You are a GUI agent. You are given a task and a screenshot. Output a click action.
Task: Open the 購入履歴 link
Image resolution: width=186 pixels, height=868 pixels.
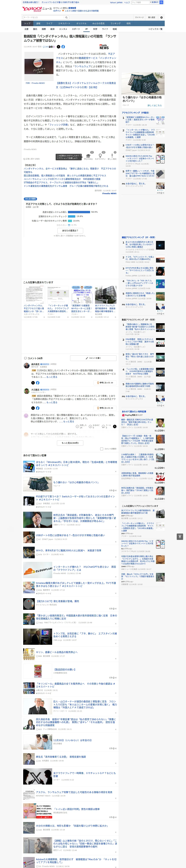152,18
